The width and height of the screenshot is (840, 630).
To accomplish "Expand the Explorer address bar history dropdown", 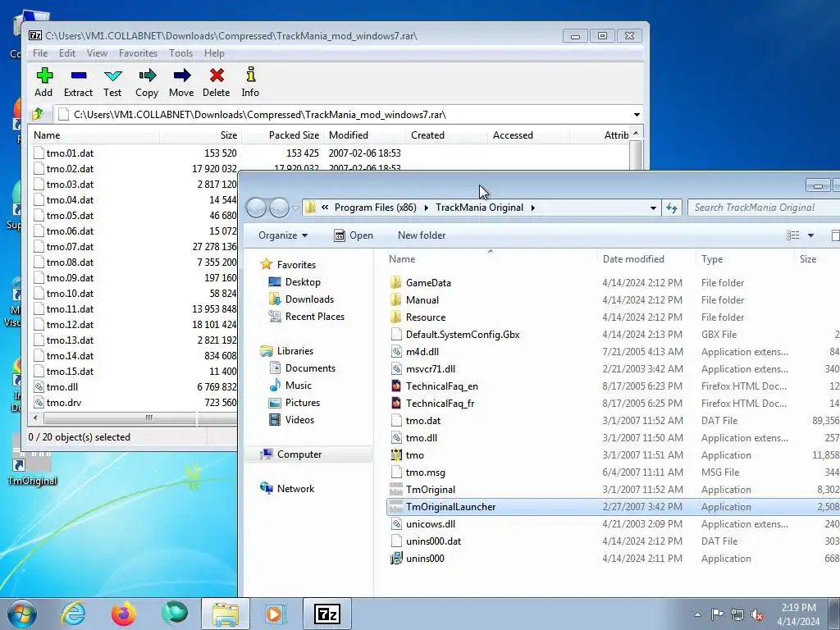I will pyautogui.click(x=653, y=208).
